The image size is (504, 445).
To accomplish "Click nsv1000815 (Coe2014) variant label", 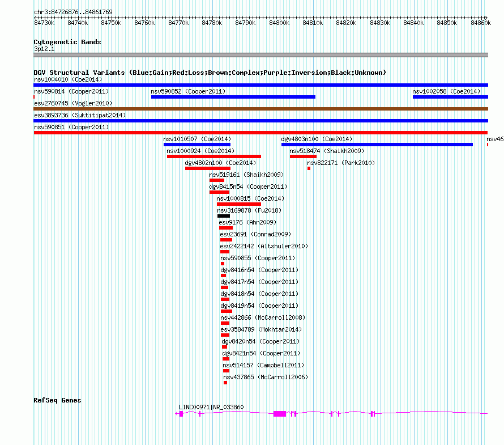I will tap(250, 198).
